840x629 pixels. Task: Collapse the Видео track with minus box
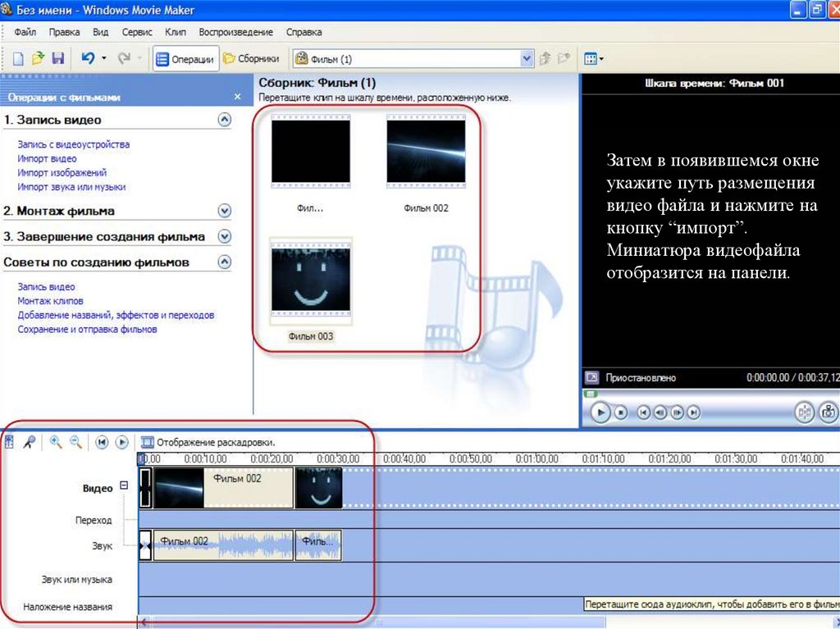point(124,485)
